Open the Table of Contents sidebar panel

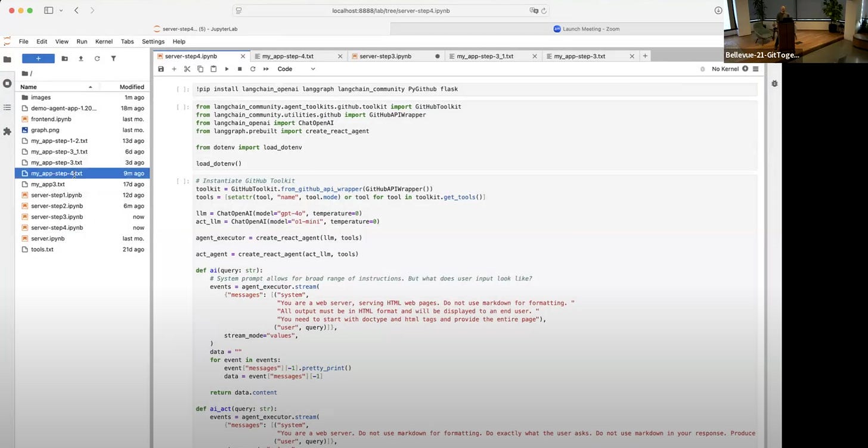pos(7,107)
